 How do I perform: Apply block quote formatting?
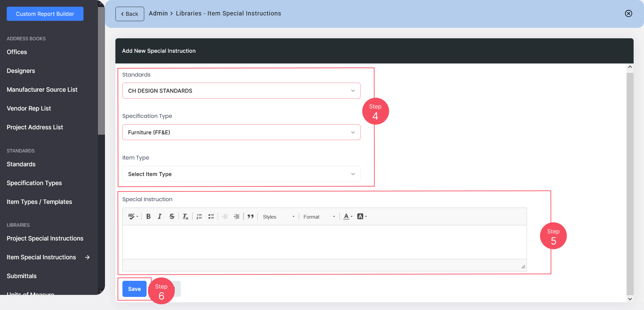pos(251,217)
